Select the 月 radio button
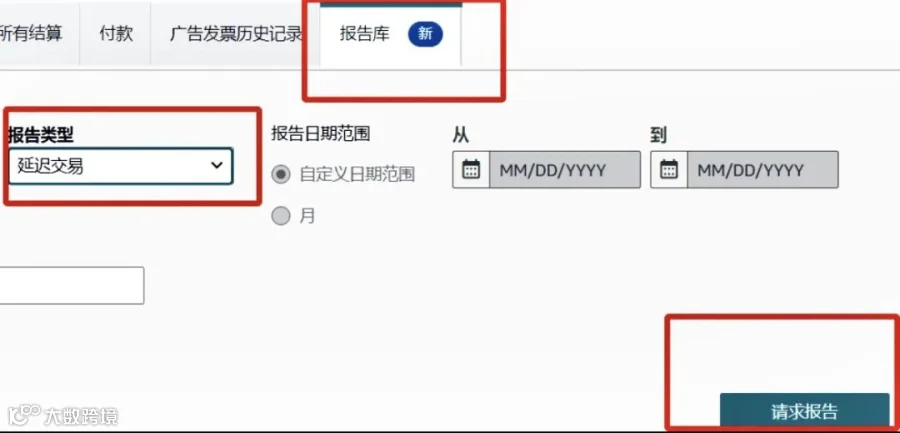The height and width of the screenshot is (433, 900). tap(281, 216)
